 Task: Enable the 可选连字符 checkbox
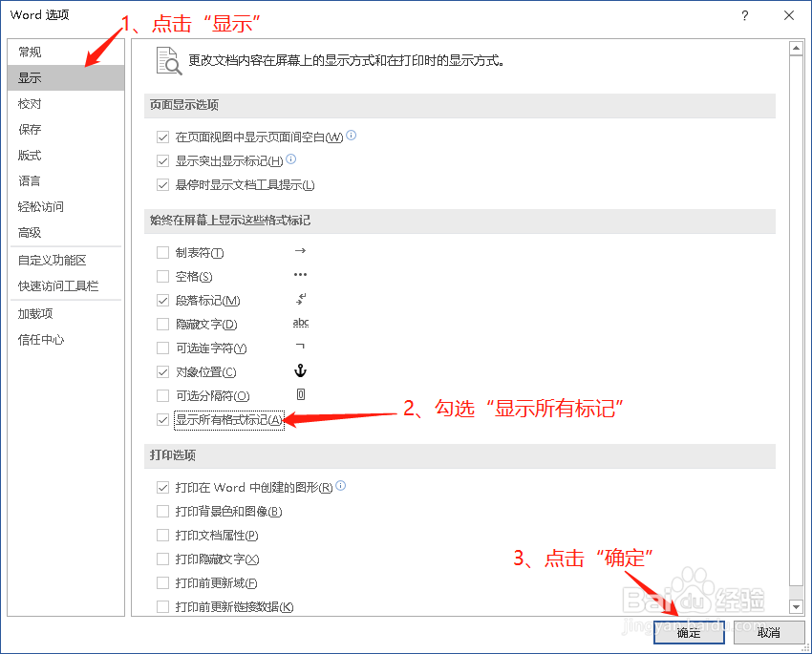pos(162,348)
